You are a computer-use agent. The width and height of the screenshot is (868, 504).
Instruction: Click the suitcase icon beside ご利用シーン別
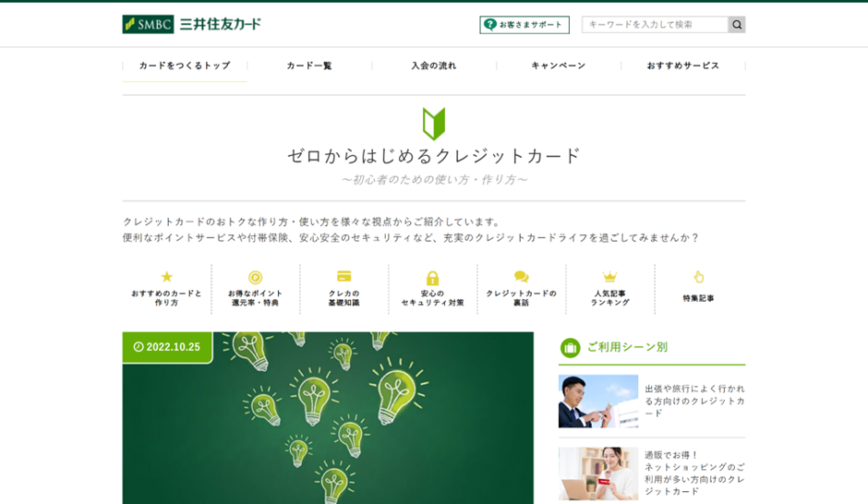point(570,348)
